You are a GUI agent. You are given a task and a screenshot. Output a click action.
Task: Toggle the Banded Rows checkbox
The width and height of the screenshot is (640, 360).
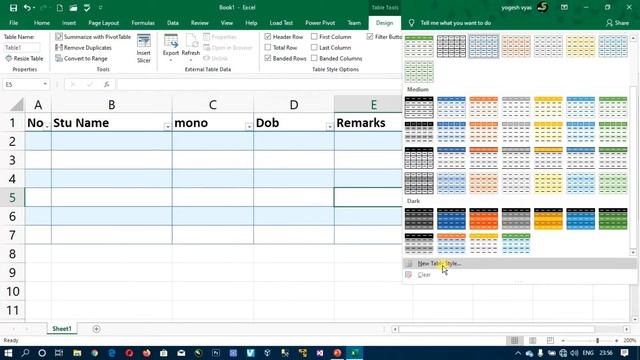(x=268, y=58)
